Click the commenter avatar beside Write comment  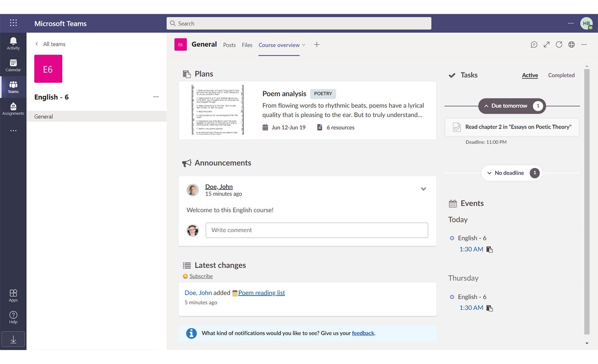(193, 230)
